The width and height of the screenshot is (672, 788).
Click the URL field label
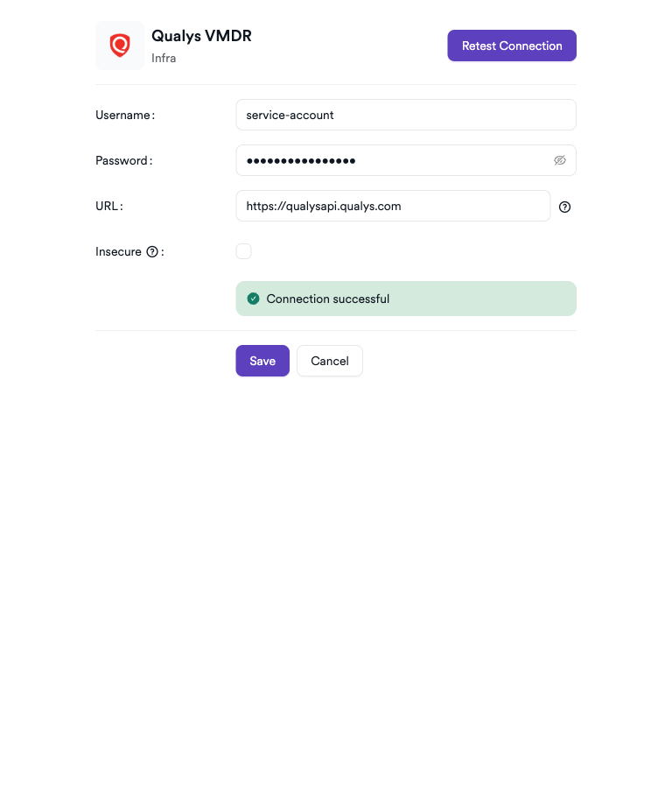click(108, 206)
